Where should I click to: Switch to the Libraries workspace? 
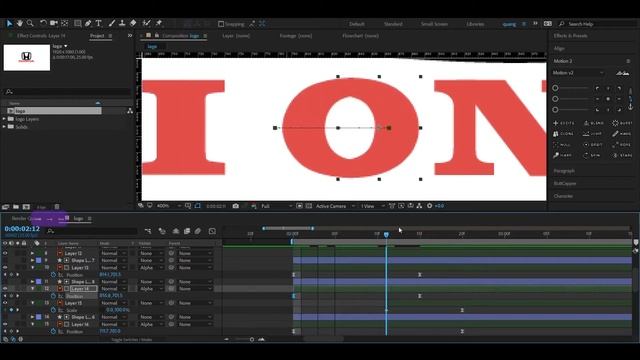475,24
